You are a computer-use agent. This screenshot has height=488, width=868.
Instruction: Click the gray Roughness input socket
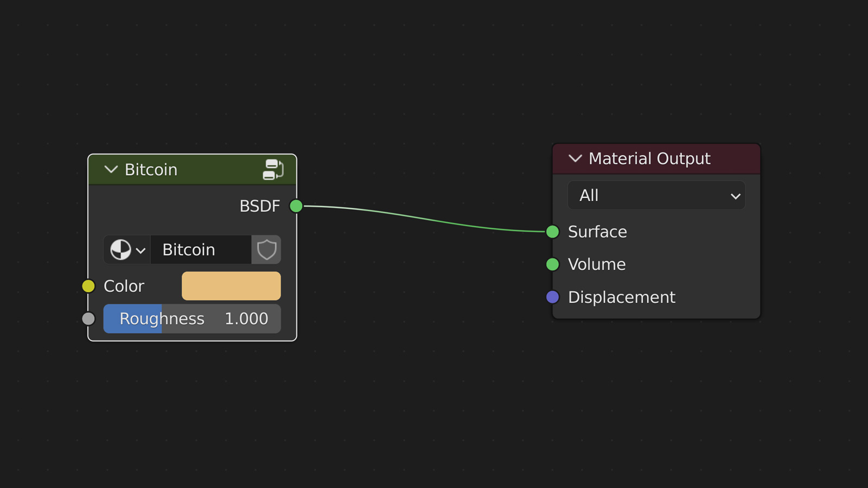coord(88,319)
